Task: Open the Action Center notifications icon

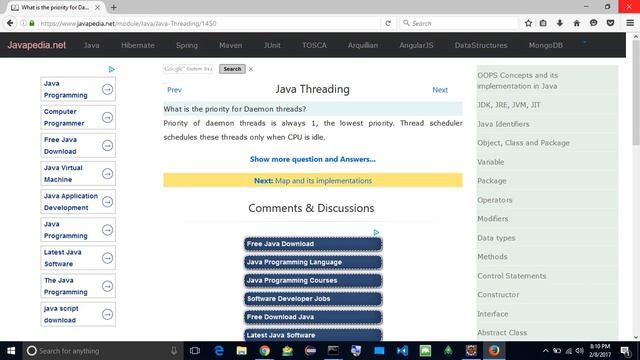Action: coord(625,351)
